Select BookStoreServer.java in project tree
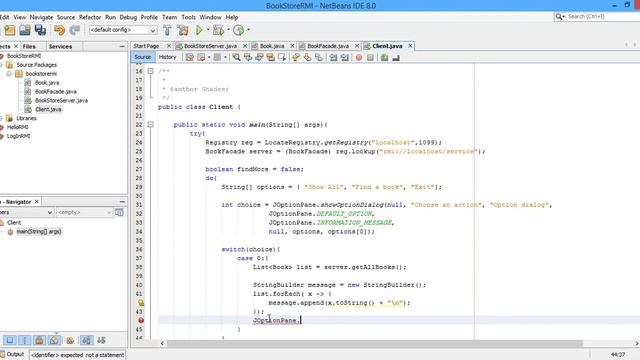 (61, 100)
